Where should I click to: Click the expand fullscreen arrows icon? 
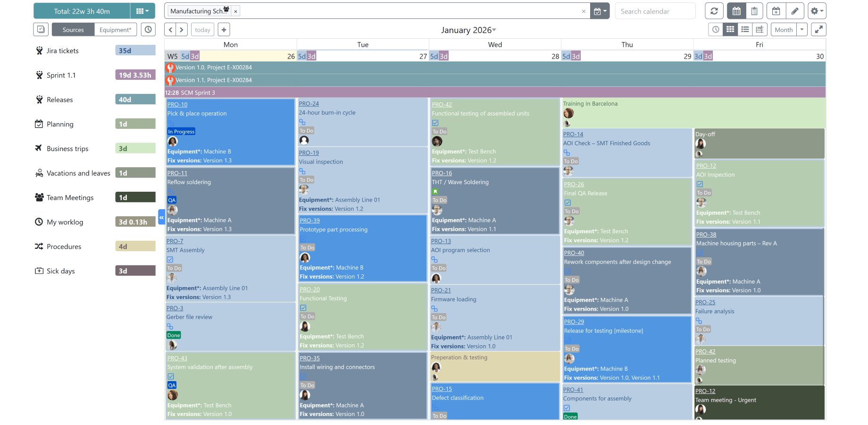pos(818,29)
